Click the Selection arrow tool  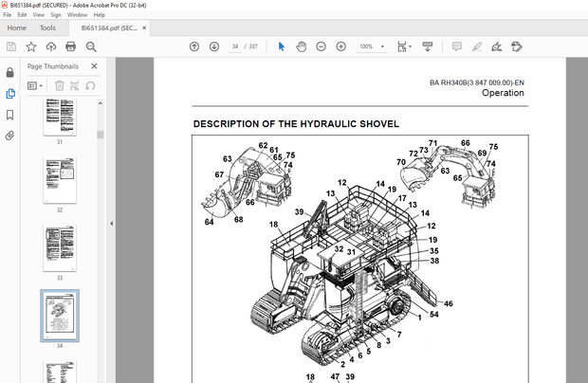point(281,46)
